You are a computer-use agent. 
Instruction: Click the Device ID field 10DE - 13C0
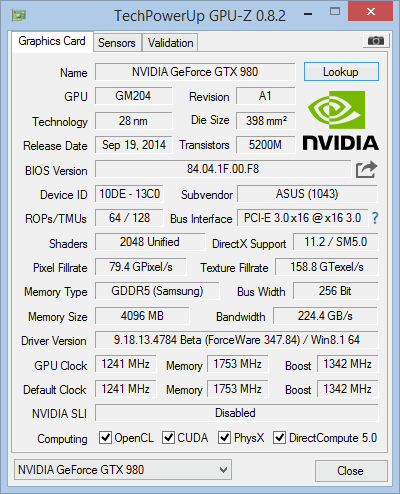point(129,194)
